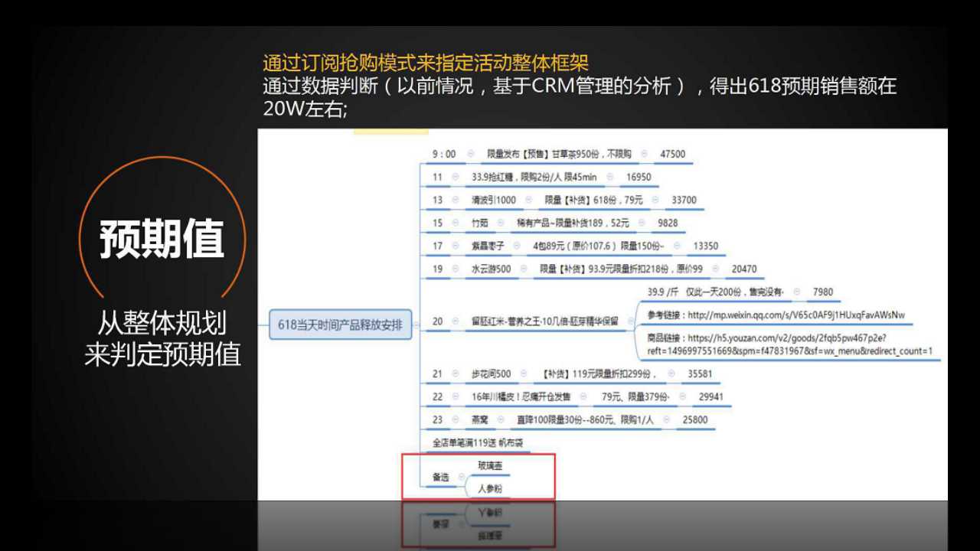Click the sentence about 618预期销售额在20W左右

(580, 97)
